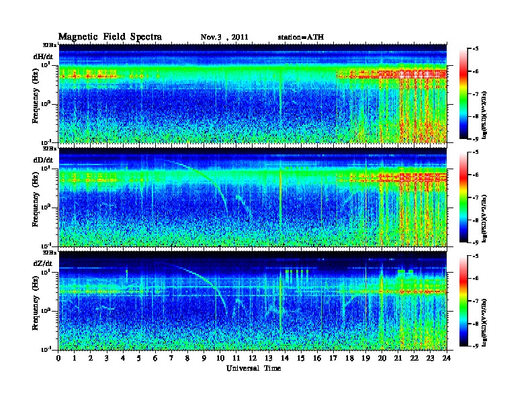The height and width of the screenshot is (411, 532).
Task: Click hour 17 on the Universal Time axis
Action: [x=334, y=358]
